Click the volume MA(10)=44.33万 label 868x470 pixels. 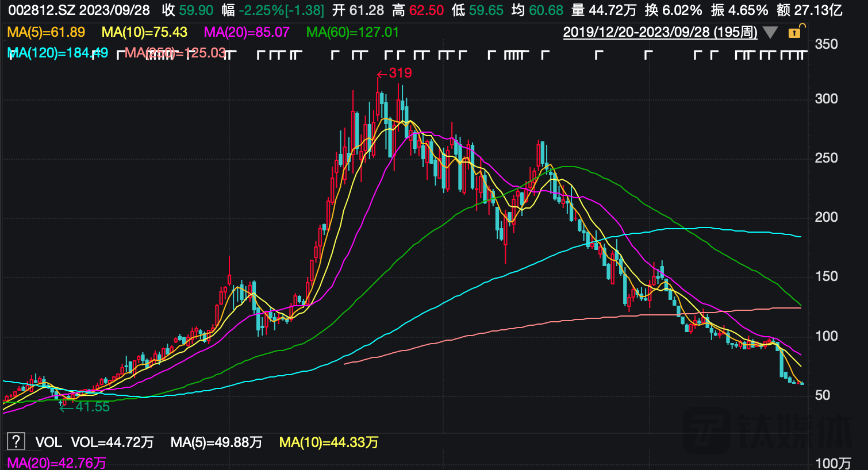point(329,442)
